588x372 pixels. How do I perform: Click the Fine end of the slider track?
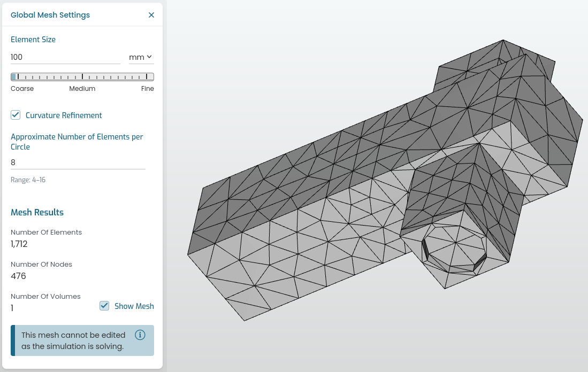(151, 77)
